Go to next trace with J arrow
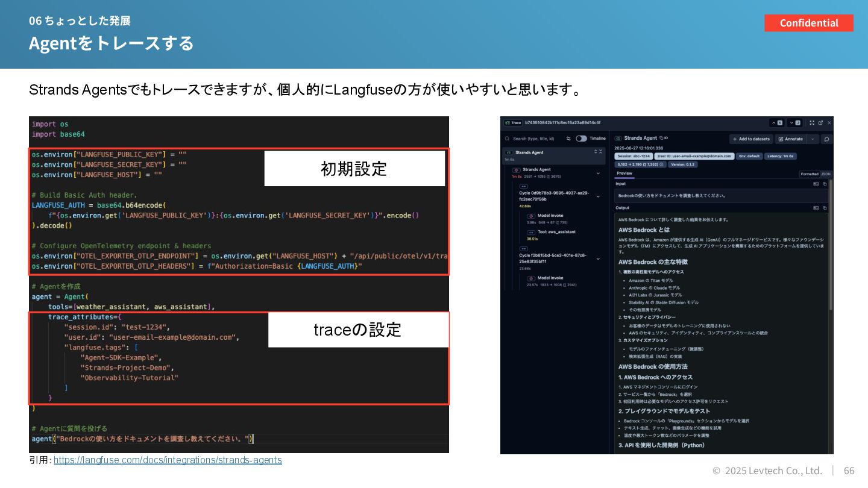868x488 pixels. [x=794, y=123]
